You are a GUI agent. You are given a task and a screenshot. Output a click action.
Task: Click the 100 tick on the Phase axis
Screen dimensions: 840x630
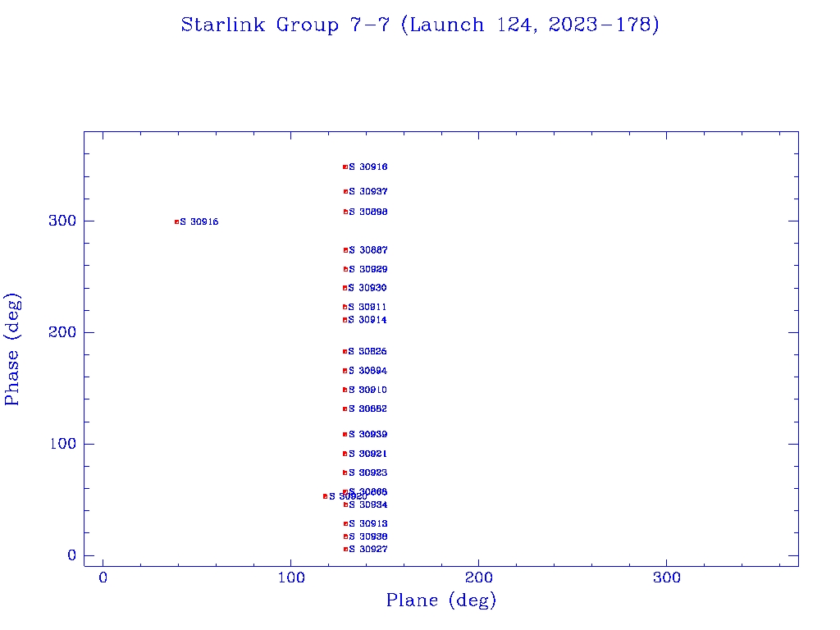pos(62,444)
